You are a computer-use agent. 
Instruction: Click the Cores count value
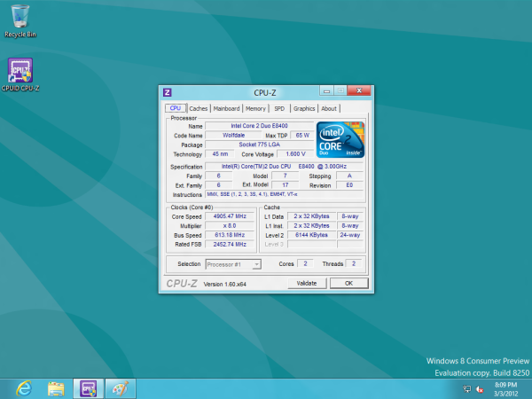(x=305, y=263)
